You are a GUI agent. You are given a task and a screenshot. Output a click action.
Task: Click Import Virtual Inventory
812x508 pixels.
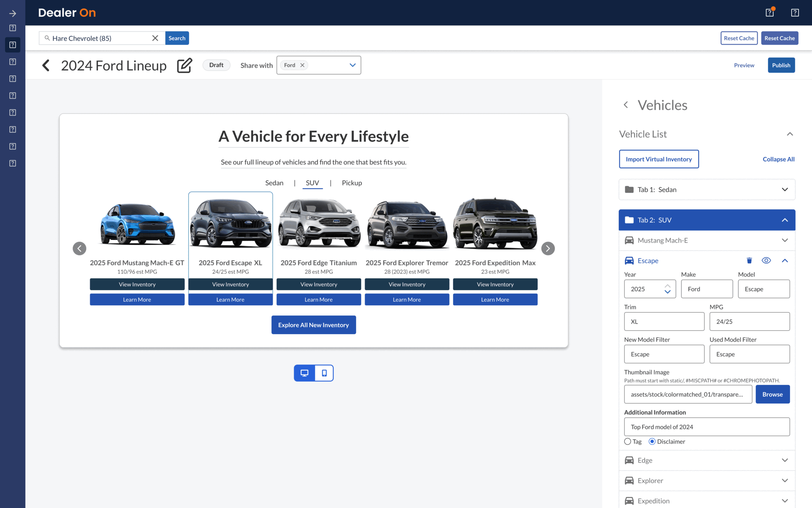[659, 159]
